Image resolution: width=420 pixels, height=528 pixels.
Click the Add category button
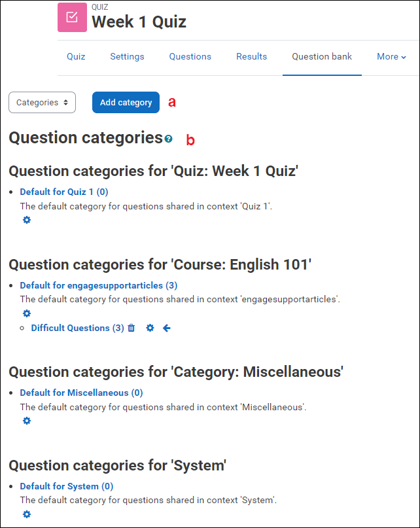[126, 103]
